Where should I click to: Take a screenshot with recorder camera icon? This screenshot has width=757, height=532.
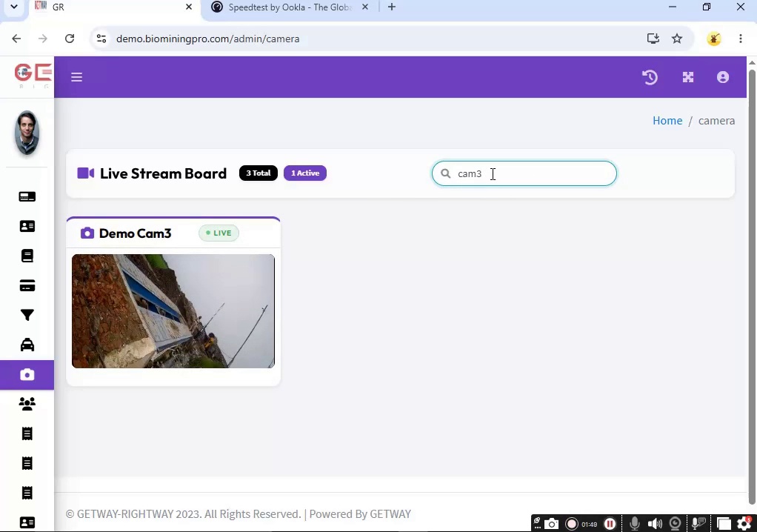click(x=551, y=524)
